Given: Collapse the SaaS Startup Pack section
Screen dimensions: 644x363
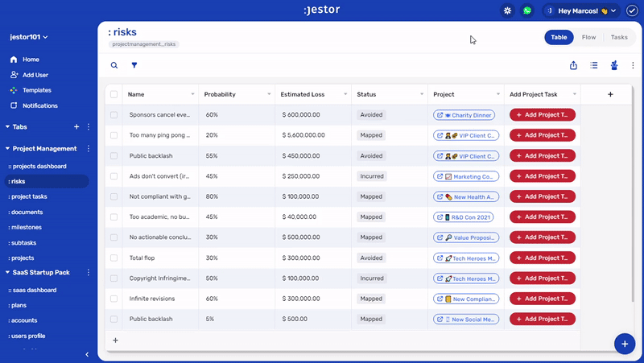Looking at the screenshot, I should (x=7, y=272).
